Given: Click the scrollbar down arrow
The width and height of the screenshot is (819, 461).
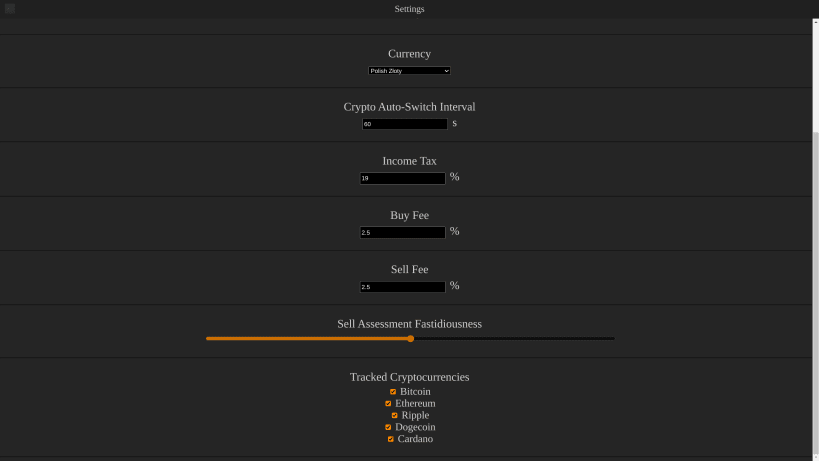Looking at the screenshot, I should tap(815, 457).
